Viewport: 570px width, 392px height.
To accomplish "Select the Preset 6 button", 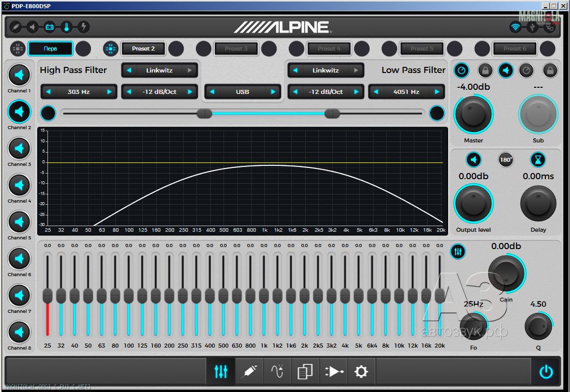I will pyautogui.click(x=515, y=48).
